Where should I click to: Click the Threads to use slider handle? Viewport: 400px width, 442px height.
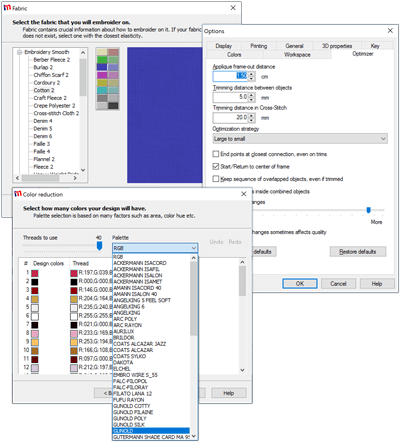(x=99, y=246)
